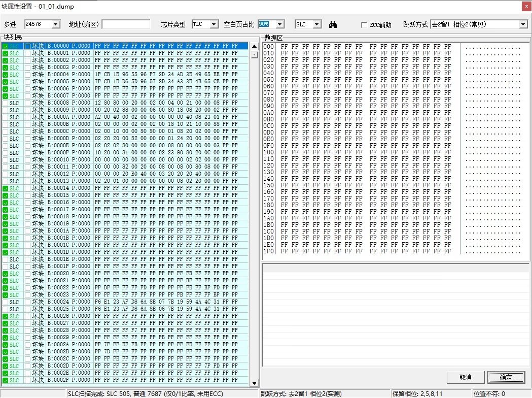The height and width of the screenshot is (398, 532).
Task: Click the '保留相位: 2,5,8,11' status entry
Action: pos(417,393)
